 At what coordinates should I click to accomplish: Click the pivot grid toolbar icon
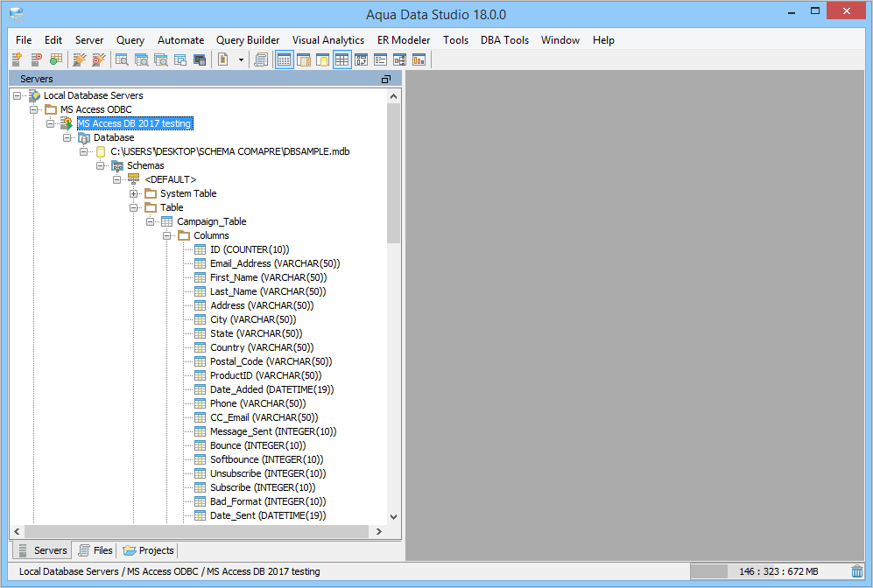362,59
